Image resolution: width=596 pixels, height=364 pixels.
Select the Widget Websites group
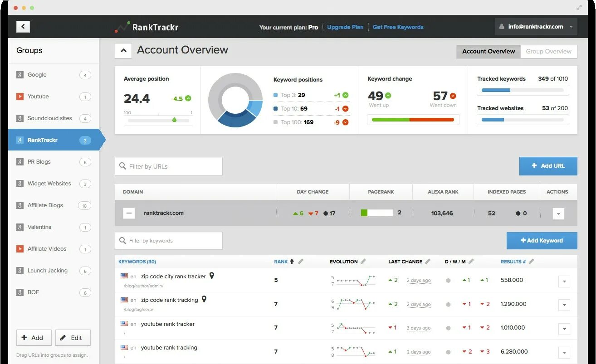(x=54, y=184)
